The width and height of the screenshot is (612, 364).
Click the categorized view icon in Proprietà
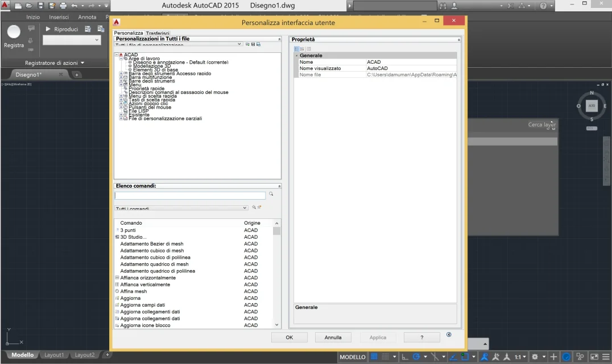pos(296,49)
